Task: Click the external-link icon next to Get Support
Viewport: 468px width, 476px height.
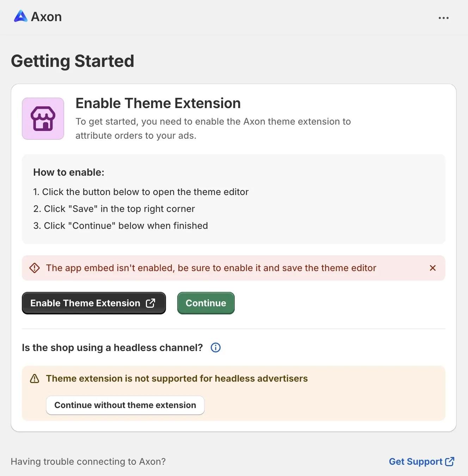Action: pos(449,461)
